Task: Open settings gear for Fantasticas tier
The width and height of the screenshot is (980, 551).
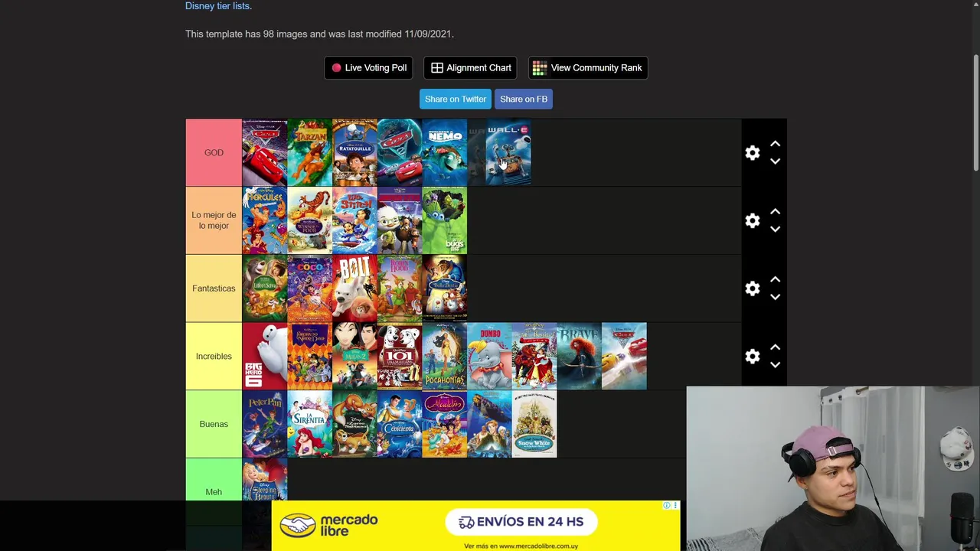Action: (x=753, y=289)
